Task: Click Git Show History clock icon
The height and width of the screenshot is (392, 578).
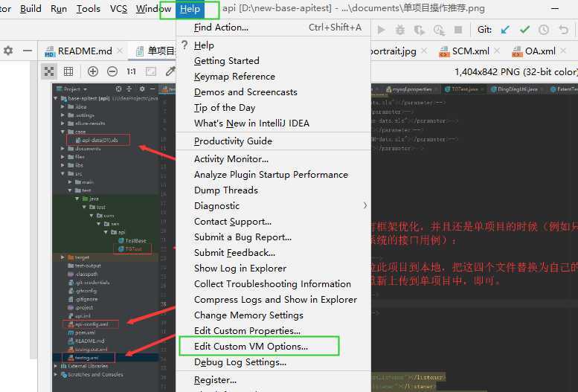Action: (x=544, y=30)
